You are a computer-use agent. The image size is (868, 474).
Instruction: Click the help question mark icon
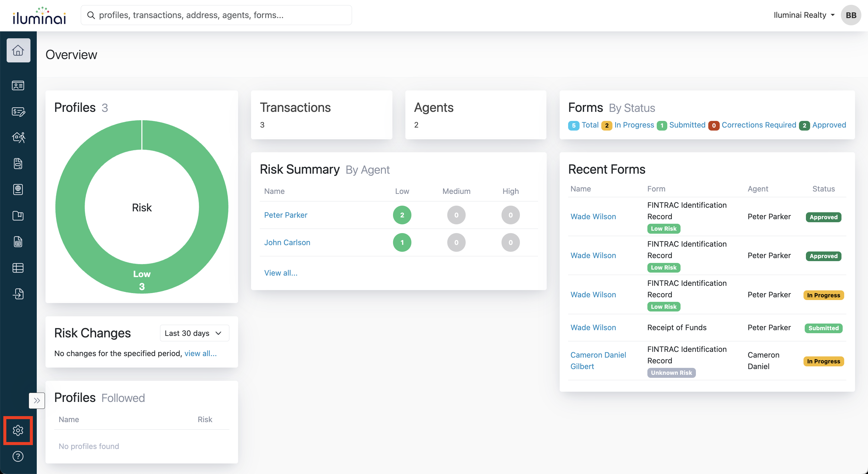click(x=18, y=456)
